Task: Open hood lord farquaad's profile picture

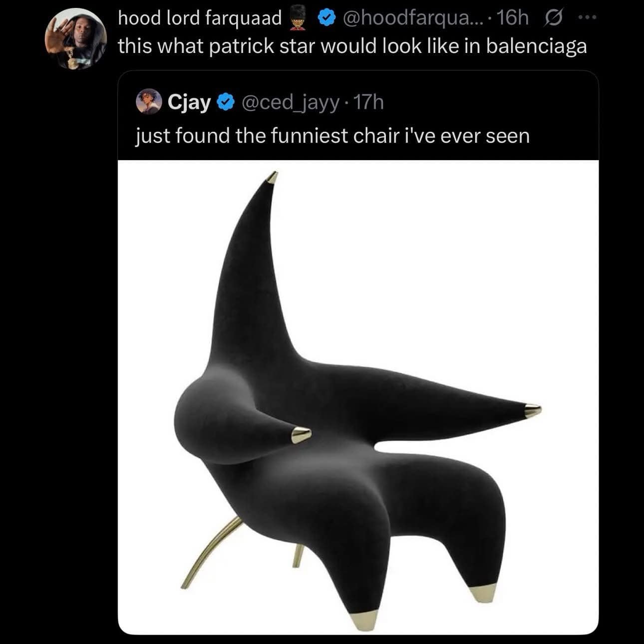Action: tap(76, 38)
